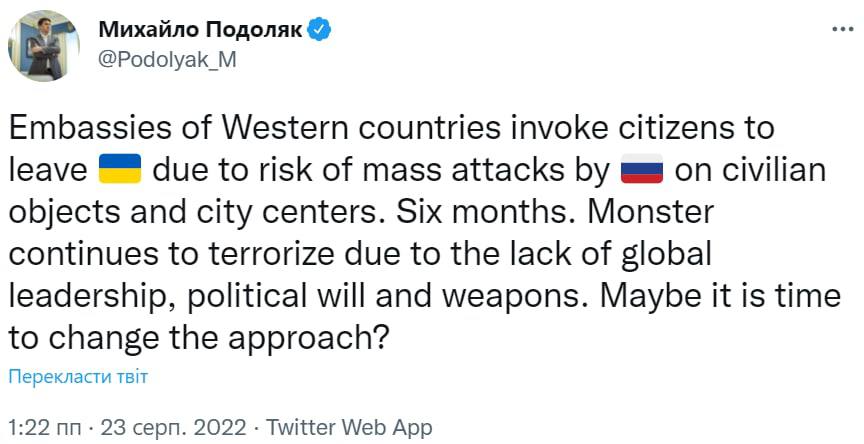Open Михайло Подоляк's profile photo
Viewport: 864px width, 444px height.
(44, 46)
